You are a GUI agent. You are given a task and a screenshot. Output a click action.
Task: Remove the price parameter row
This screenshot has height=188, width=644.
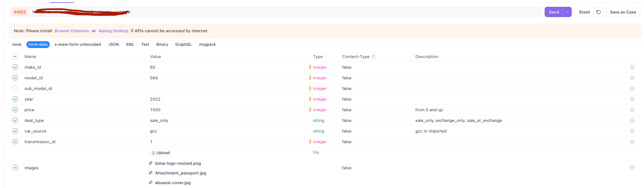tap(632, 110)
